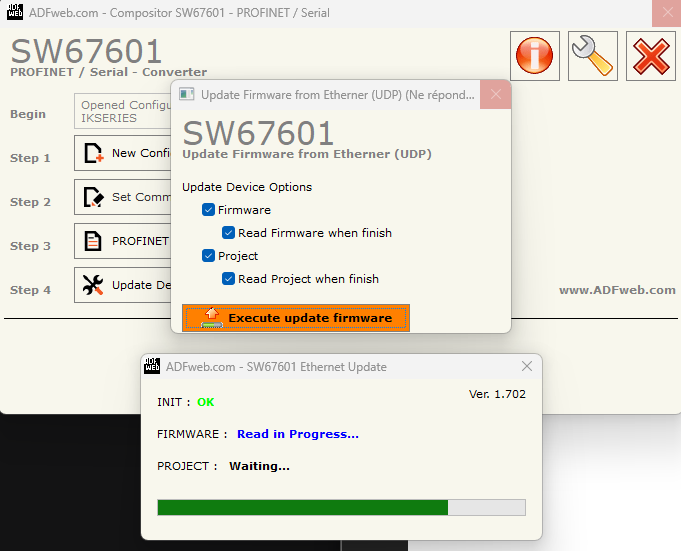Click the ADFweb logo in Ethernet Update window
Viewport: 681px width, 551px height.
click(152, 366)
